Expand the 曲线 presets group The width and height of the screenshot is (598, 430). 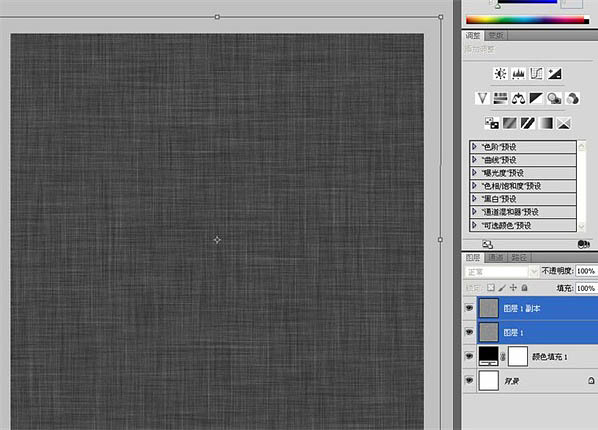pyautogui.click(x=474, y=159)
